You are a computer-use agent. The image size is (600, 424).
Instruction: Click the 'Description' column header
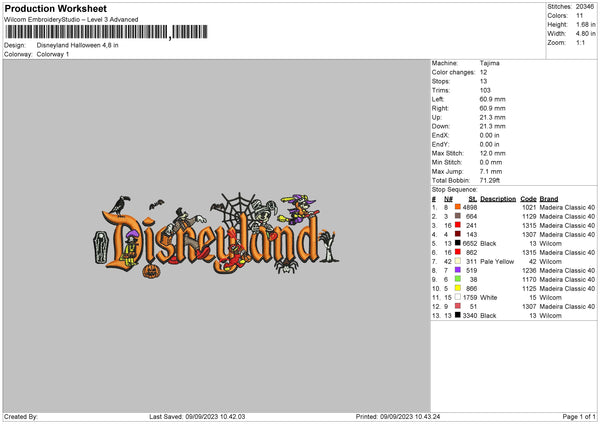pyautogui.click(x=498, y=199)
